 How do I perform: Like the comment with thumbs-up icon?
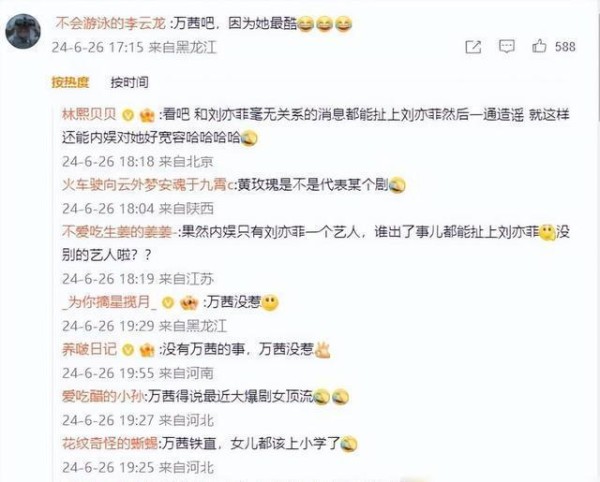pyautogui.click(x=539, y=46)
